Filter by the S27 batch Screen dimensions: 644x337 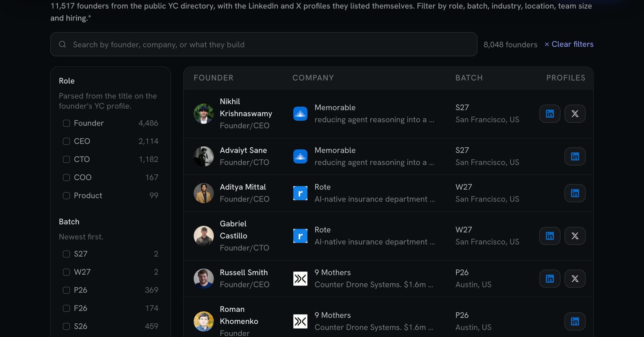click(x=66, y=254)
